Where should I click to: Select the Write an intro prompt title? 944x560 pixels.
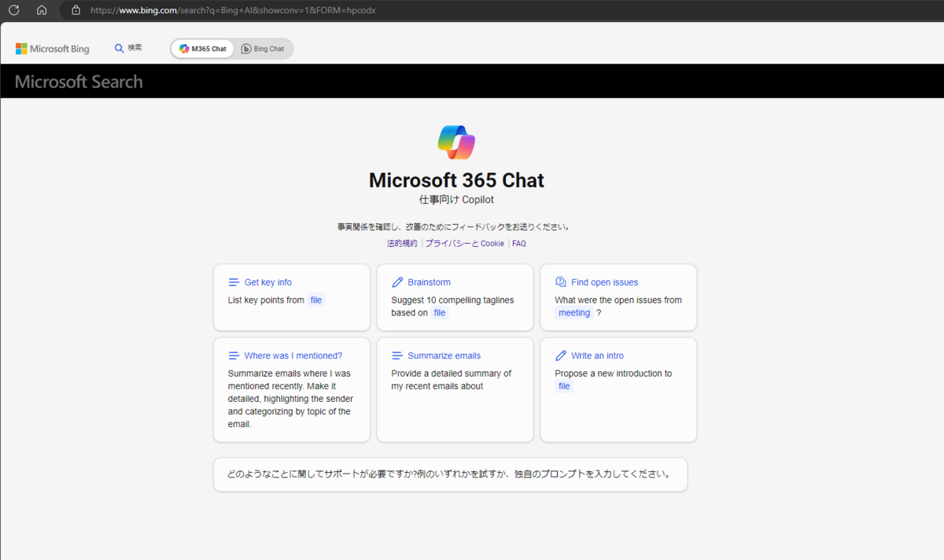[x=598, y=356]
